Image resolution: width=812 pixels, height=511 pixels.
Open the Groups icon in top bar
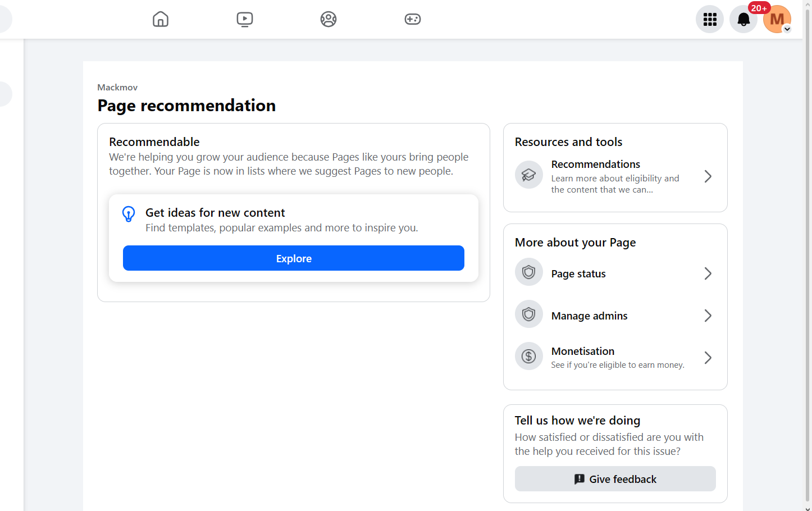(x=329, y=19)
